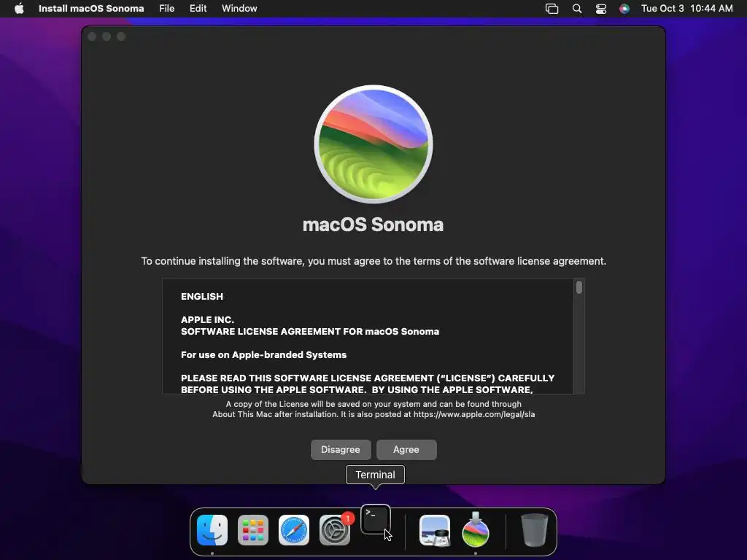
Task: Click the ENGLISH heading in license text
Action: click(x=202, y=296)
